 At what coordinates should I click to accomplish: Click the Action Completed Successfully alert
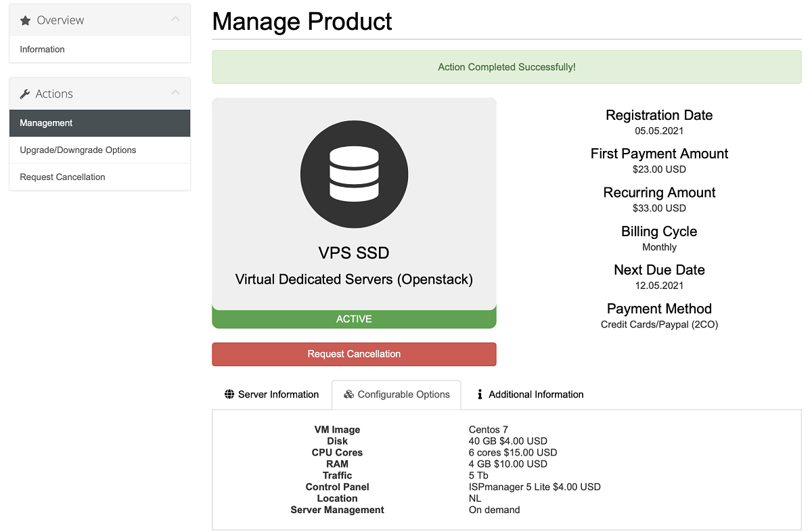pyautogui.click(x=506, y=67)
